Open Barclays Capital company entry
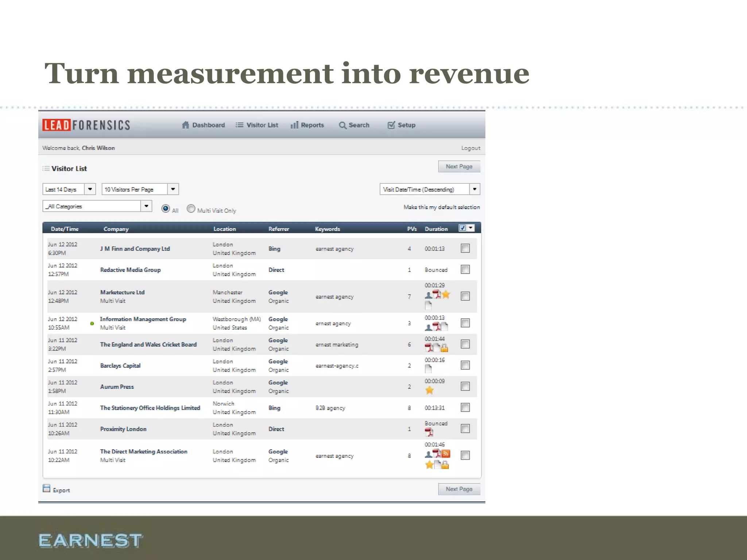This screenshot has height=560, width=747. (120, 366)
